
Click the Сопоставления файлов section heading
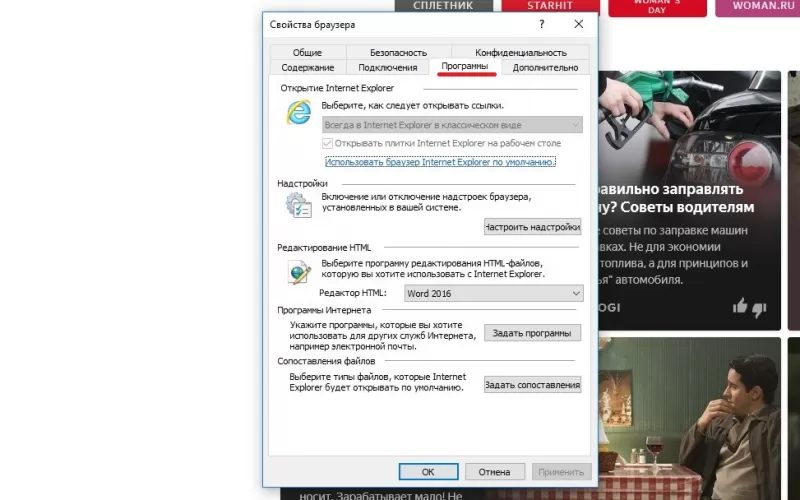326,361
